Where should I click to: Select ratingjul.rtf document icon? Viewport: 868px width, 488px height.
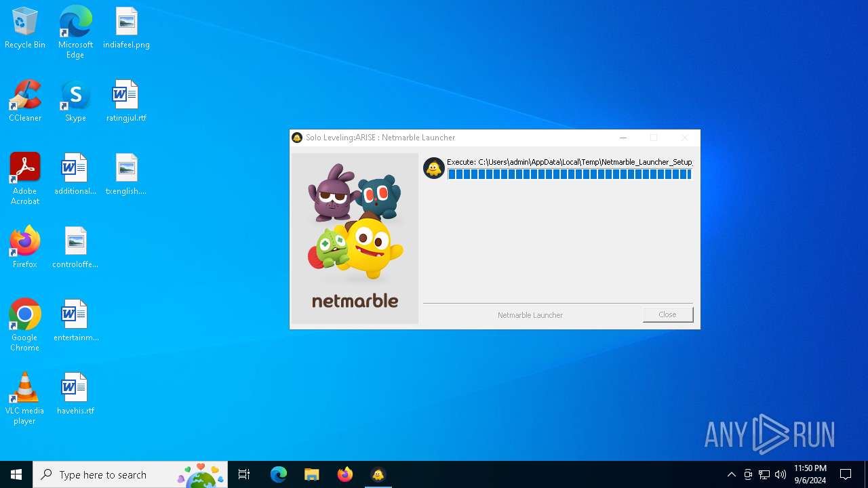126,101
